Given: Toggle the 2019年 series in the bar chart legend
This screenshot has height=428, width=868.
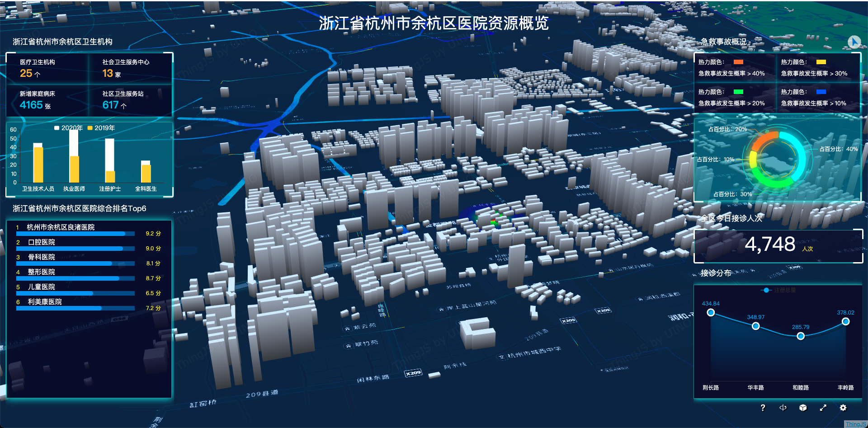Looking at the screenshot, I should pos(101,128).
